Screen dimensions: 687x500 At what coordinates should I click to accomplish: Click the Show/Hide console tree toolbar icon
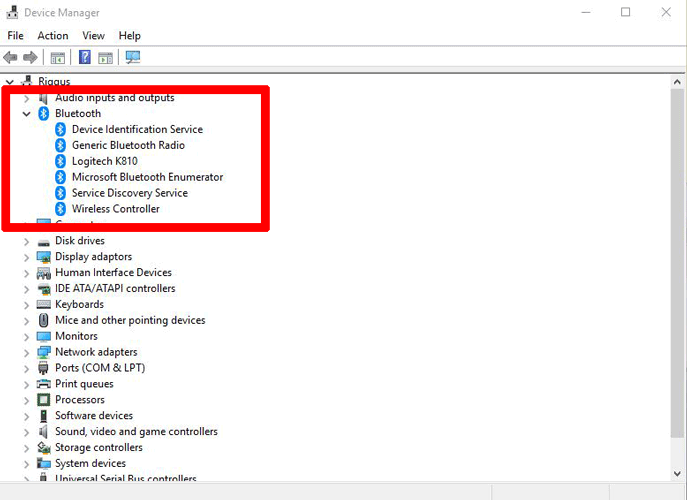[x=57, y=57]
